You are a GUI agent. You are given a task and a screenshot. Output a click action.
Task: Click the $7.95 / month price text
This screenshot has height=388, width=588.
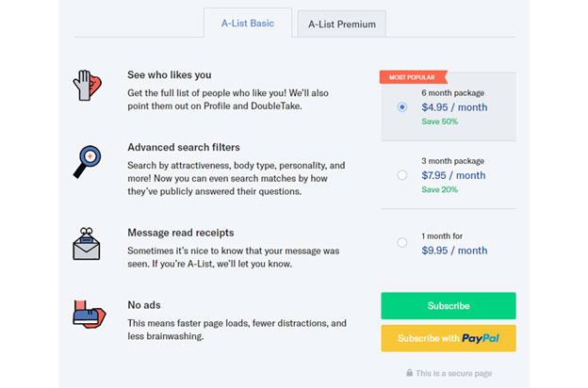[x=453, y=175]
